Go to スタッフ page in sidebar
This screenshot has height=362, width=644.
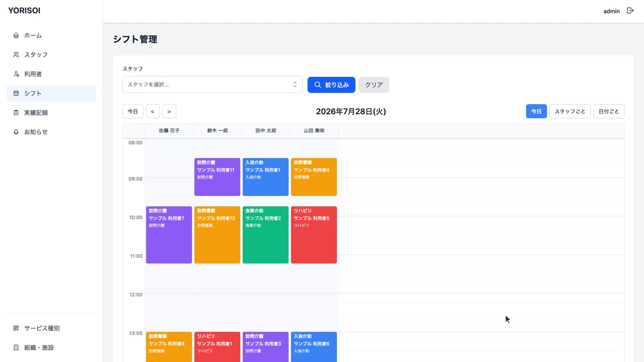coord(51,55)
